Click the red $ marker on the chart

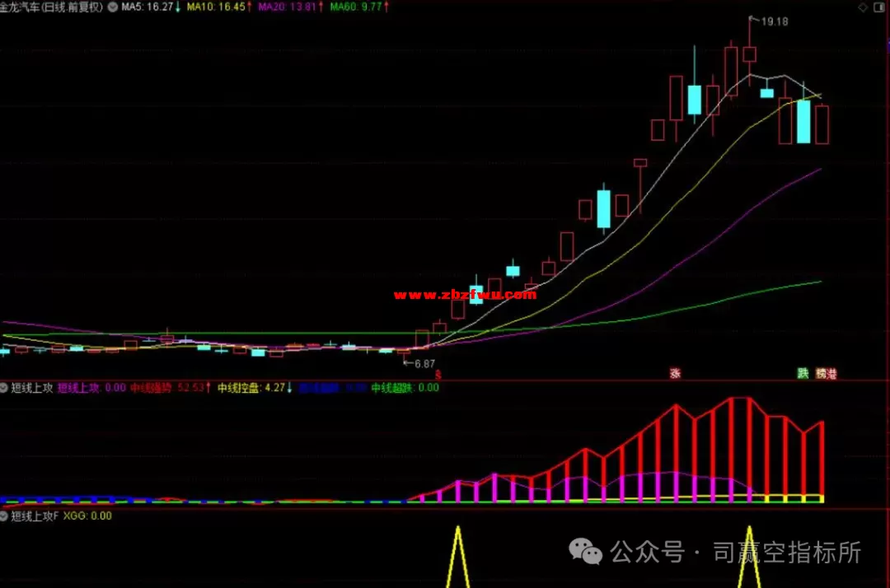pyautogui.click(x=438, y=375)
